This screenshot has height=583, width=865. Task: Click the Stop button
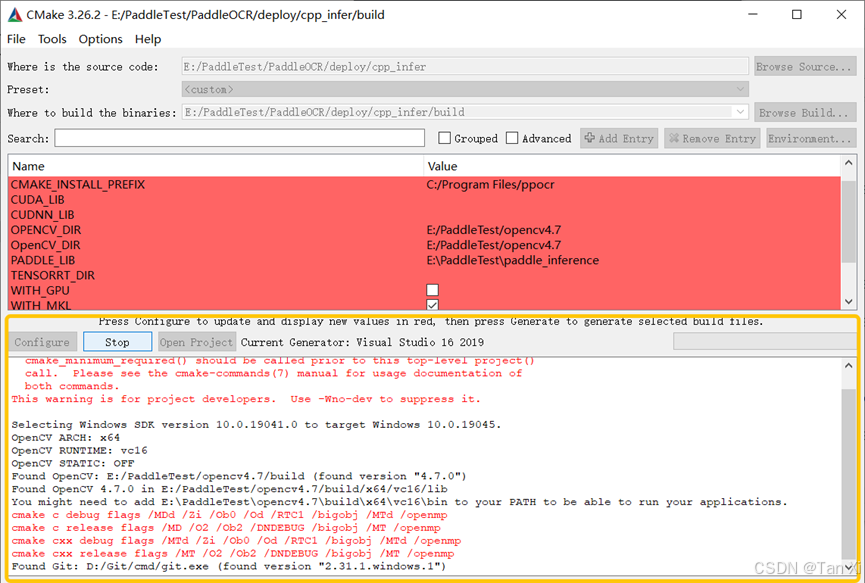point(118,342)
